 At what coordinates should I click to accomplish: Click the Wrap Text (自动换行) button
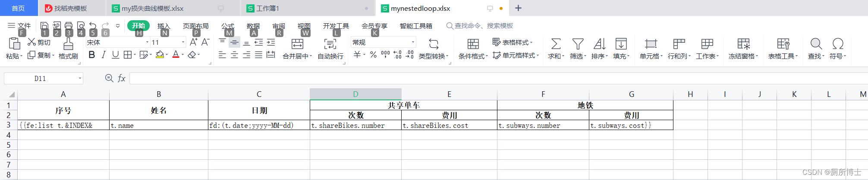coord(330,48)
